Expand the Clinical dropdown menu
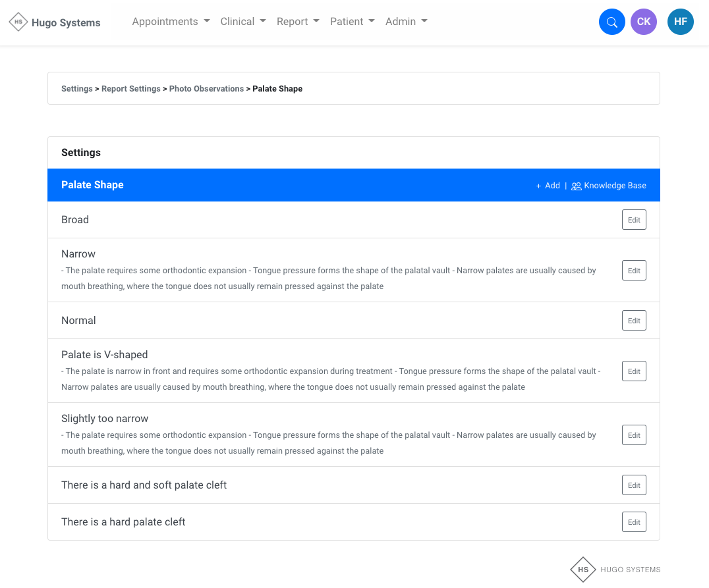709x588 pixels. [243, 22]
